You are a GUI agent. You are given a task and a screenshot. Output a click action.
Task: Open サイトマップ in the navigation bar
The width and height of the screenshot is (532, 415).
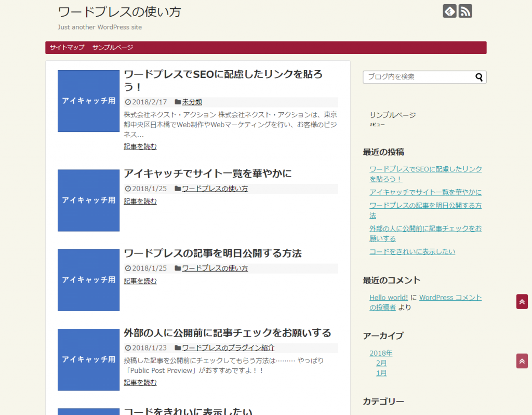tap(67, 47)
